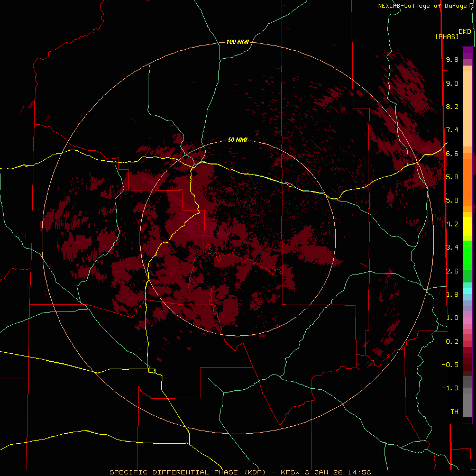Click the 9.0 legend value
This screenshot has height=476, width=476.
[452, 83]
